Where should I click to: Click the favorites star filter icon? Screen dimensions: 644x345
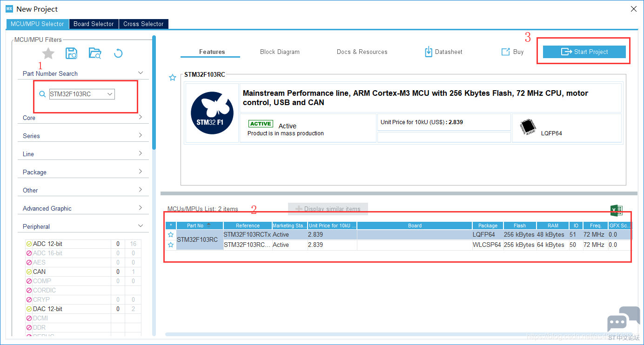click(48, 53)
